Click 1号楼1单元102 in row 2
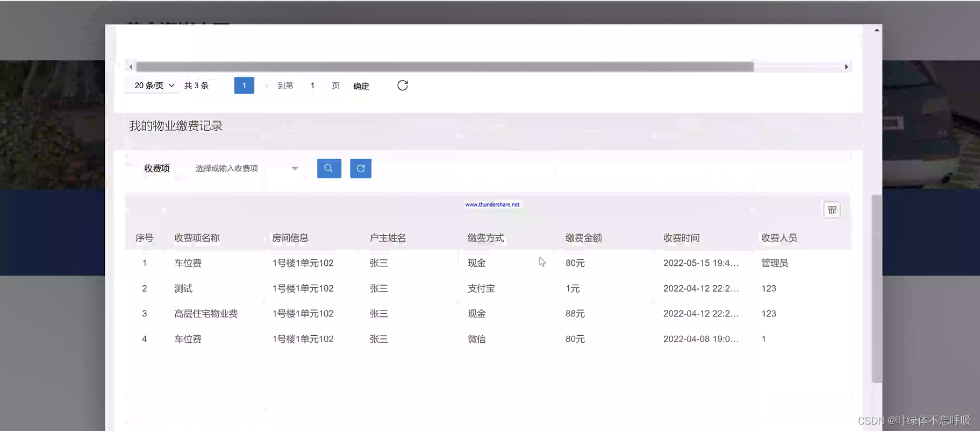The width and height of the screenshot is (980, 431). (303, 288)
